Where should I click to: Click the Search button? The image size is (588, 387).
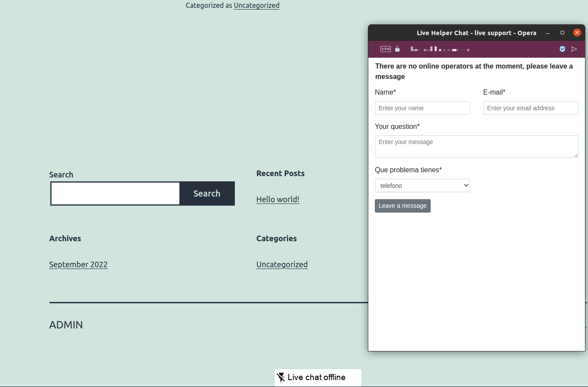[x=207, y=193]
